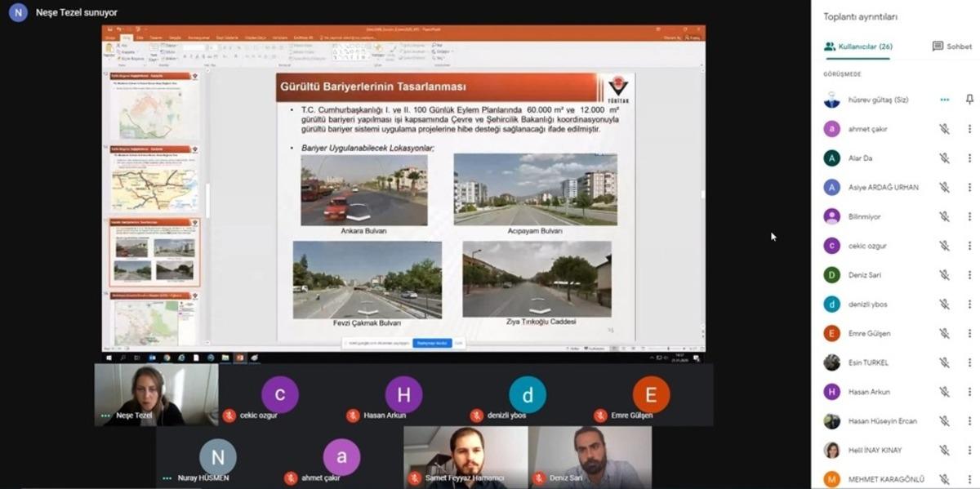The height and width of the screenshot is (489, 980).
Task: Select the Kullanıcılar (26) tab
Action: click(858, 47)
